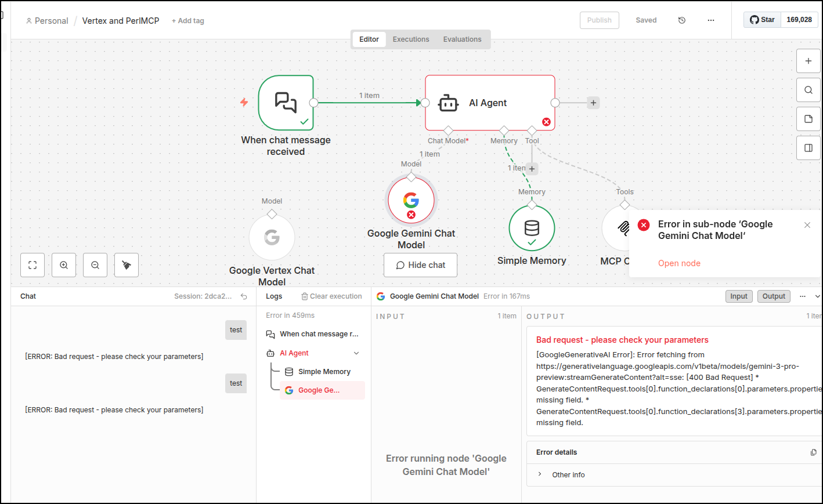Viewport: 823px width, 504px height.
Task: Click the tidy up workflow broom icon
Action: tap(127, 265)
